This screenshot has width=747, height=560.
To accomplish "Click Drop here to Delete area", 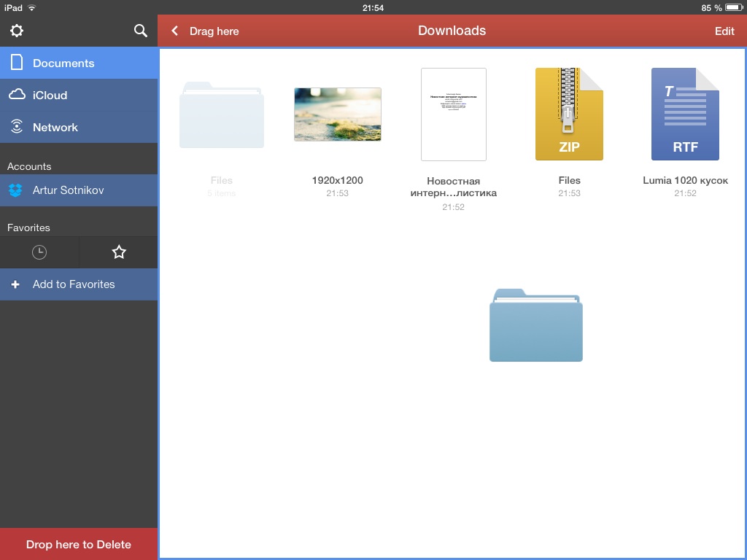I will coord(79,544).
